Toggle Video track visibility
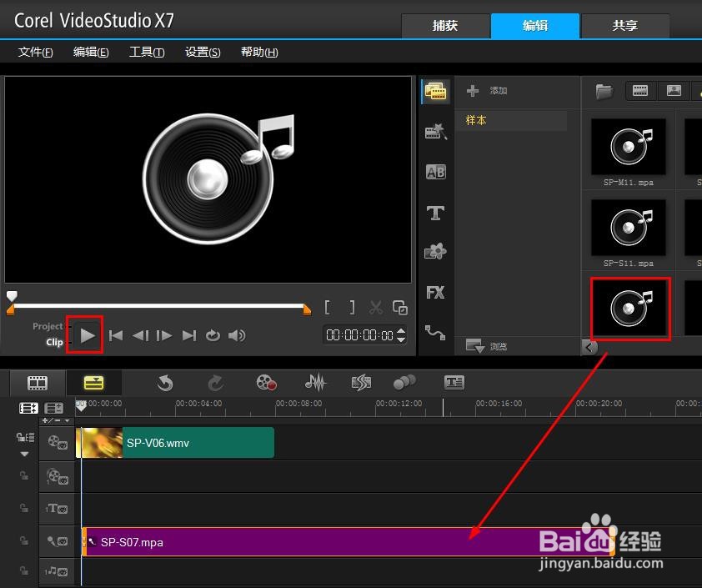 pyautogui.click(x=58, y=442)
